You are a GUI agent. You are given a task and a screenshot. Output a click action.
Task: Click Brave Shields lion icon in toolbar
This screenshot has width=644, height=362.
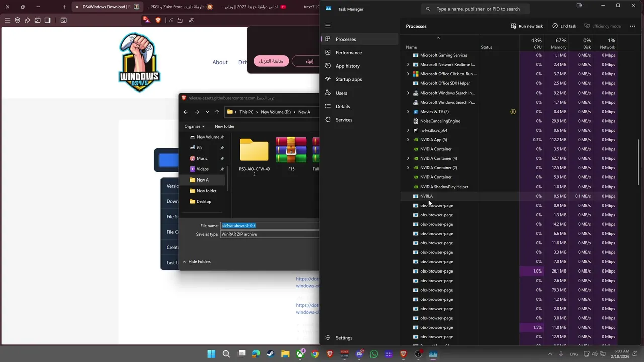click(x=158, y=20)
